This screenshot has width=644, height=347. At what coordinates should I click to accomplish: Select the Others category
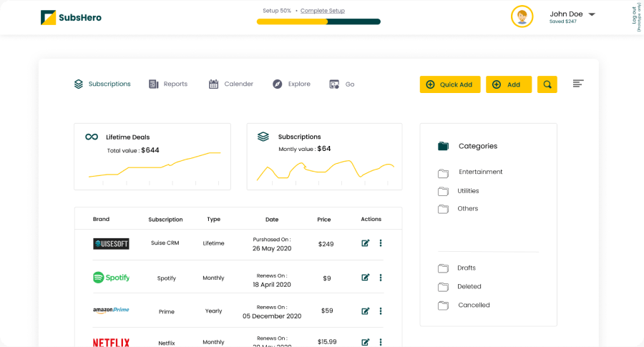(x=468, y=209)
